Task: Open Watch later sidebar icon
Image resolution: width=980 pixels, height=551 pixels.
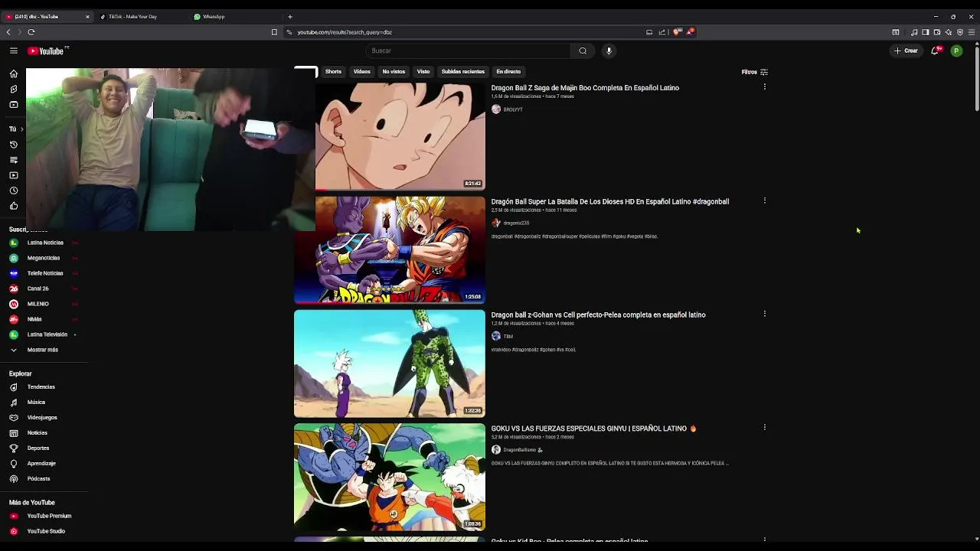Action: (x=14, y=191)
